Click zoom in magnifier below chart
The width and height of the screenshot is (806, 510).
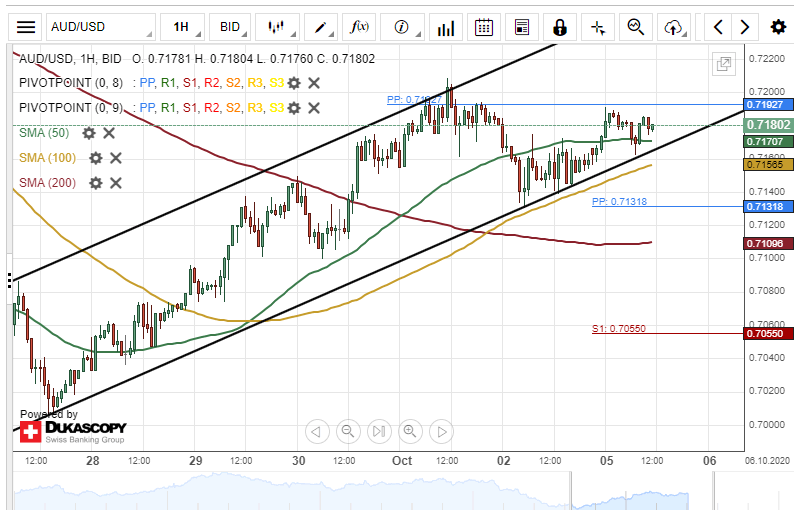(x=410, y=432)
